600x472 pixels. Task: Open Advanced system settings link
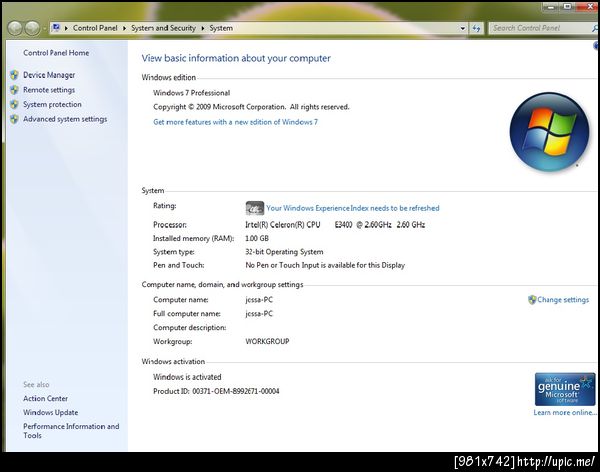pos(65,119)
